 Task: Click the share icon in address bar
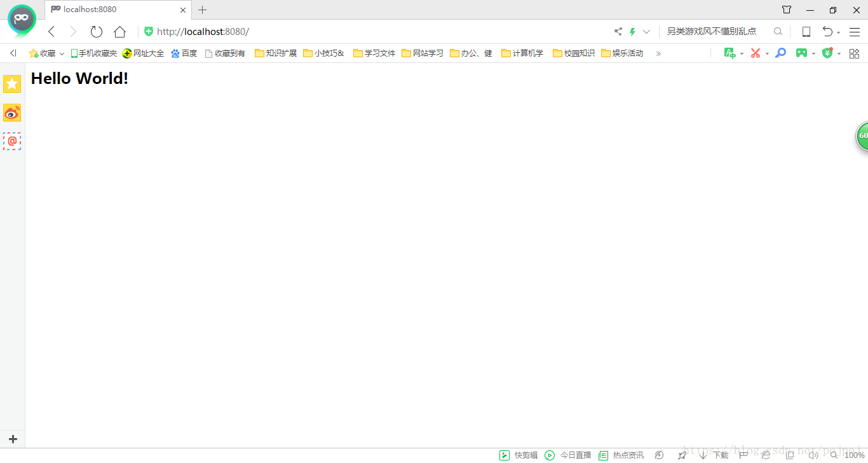618,32
